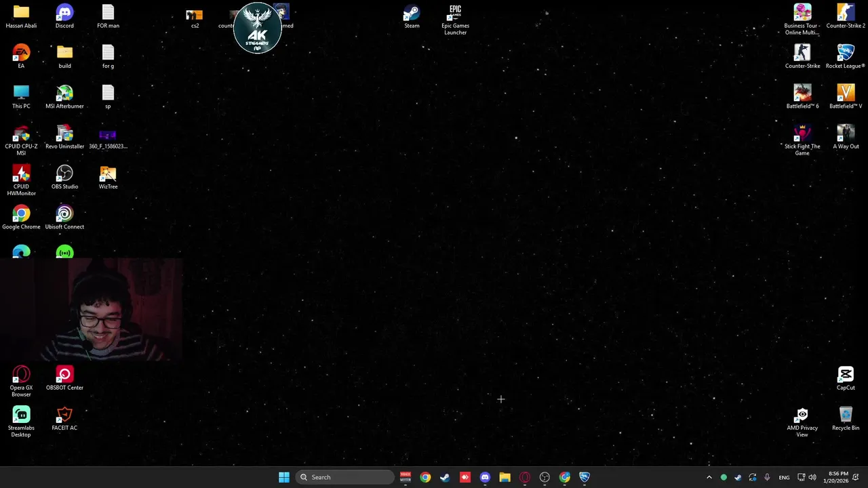Open Opera GX from the taskbar
Screen dimensions: 868x488
click(x=525, y=477)
